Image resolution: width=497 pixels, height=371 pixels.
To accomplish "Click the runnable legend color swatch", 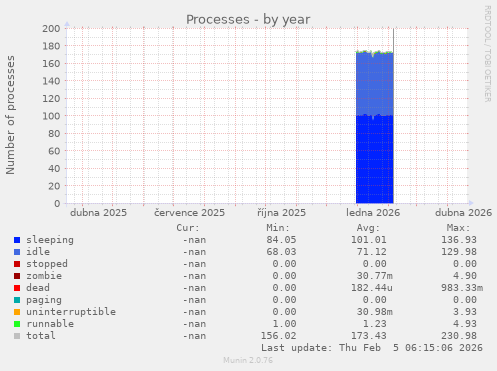I will pos(17,324).
